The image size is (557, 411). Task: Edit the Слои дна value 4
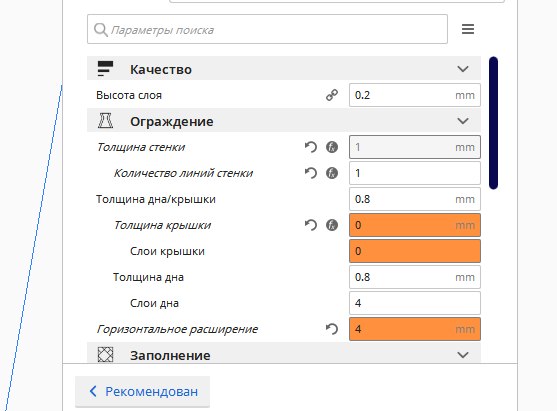(x=415, y=303)
